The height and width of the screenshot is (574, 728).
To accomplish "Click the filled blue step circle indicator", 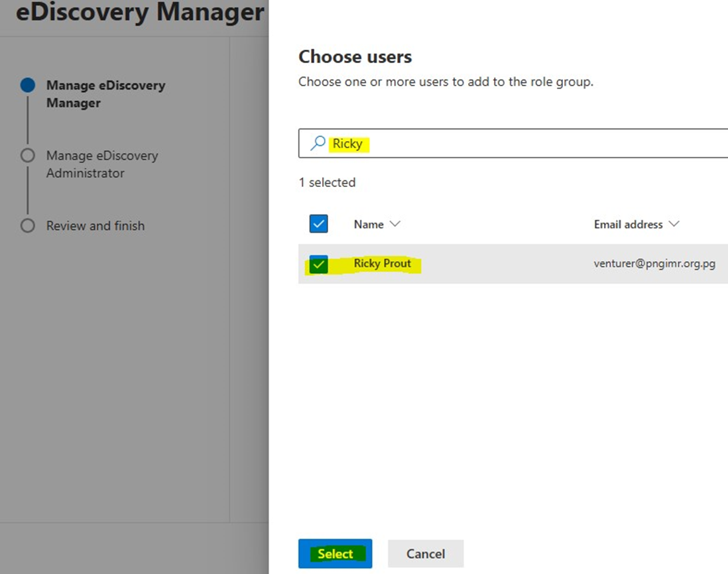I will (x=27, y=86).
